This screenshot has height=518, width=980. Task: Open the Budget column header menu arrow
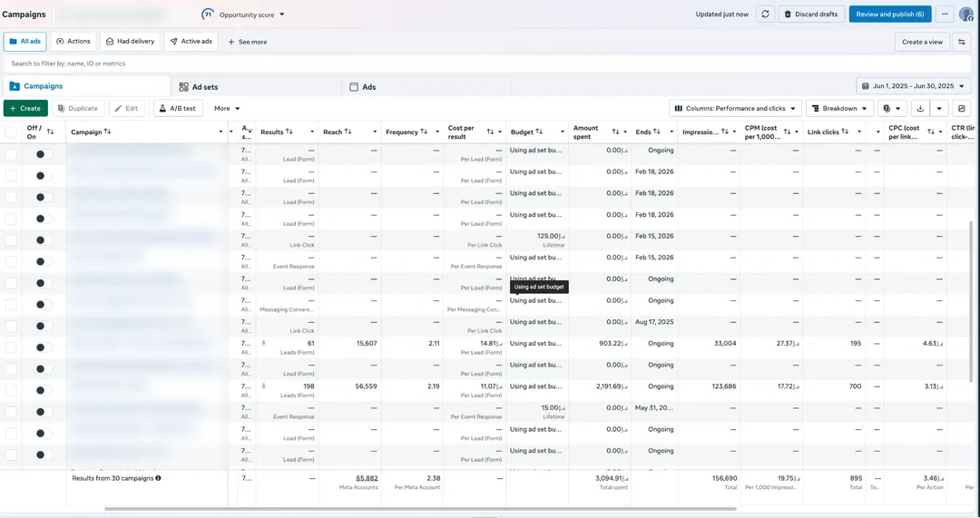(x=562, y=132)
